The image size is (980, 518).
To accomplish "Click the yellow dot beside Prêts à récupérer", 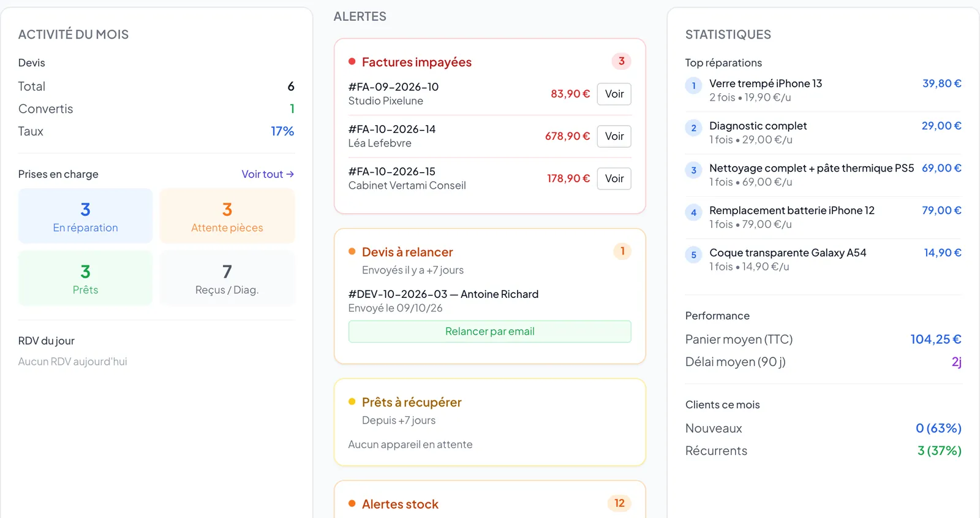I will click(352, 402).
